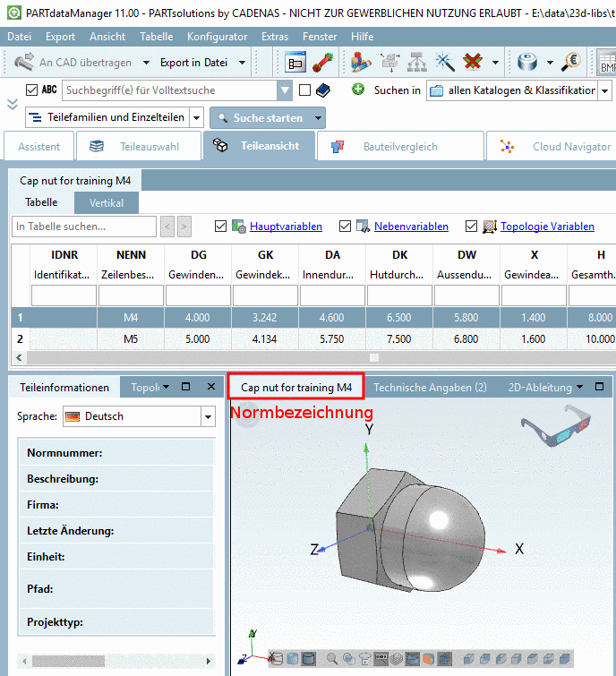Open the Suche starten dropdown arrow

coord(318,117)
